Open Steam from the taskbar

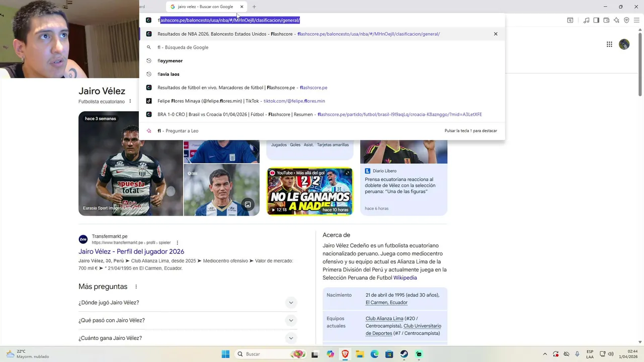tap(404, 354)
